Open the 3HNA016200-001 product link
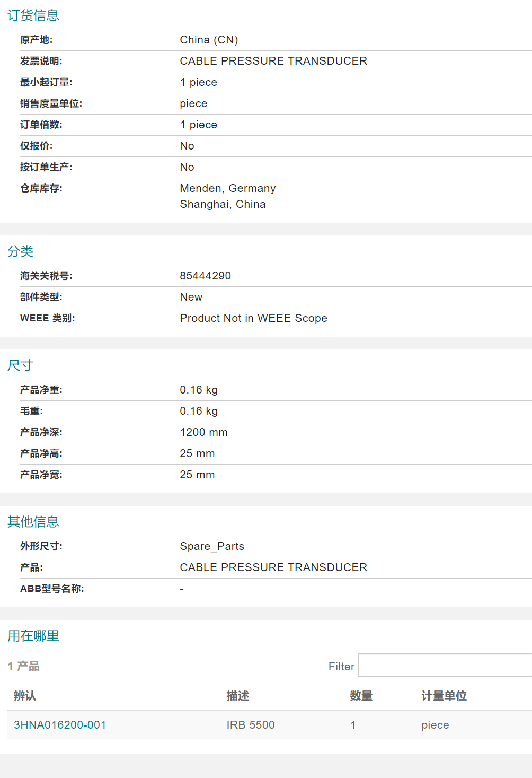The image size is (532, 778). [x=60, y=725]
